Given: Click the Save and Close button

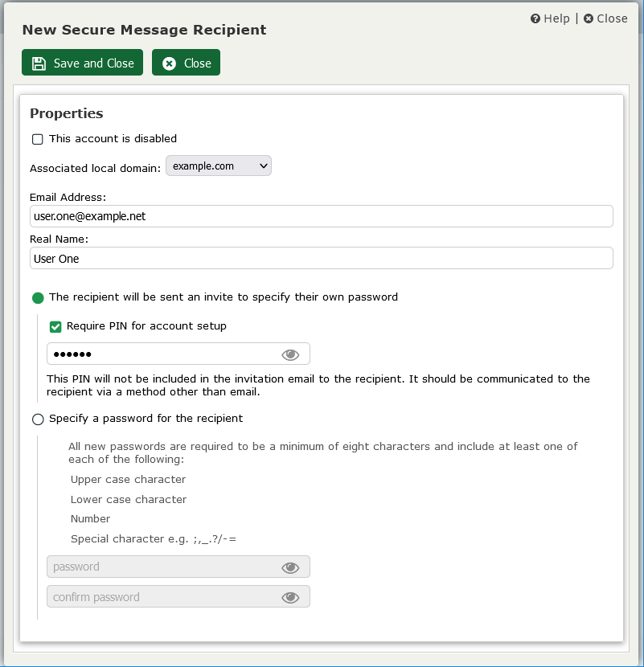Looking at the screenshot, I should 82,62.
